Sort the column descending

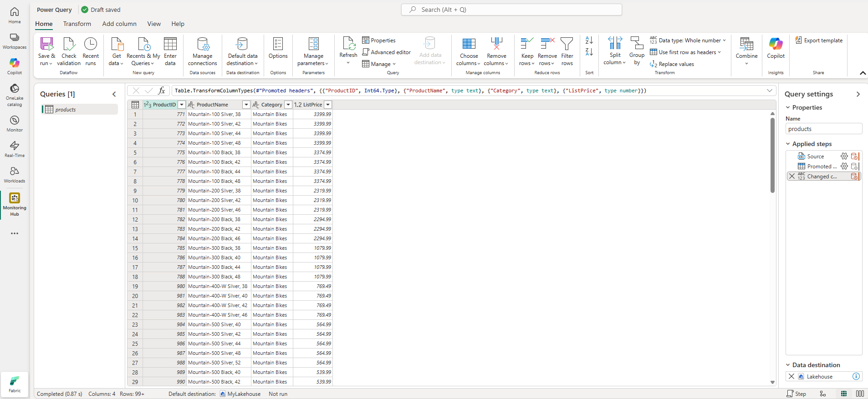pyautogui.click(x=589, y=52)
